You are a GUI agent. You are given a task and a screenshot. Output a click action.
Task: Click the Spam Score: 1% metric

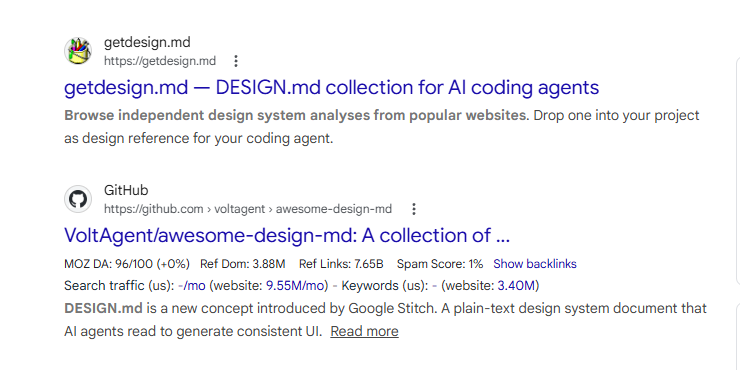pyautogui.click(x=440, y=264)
